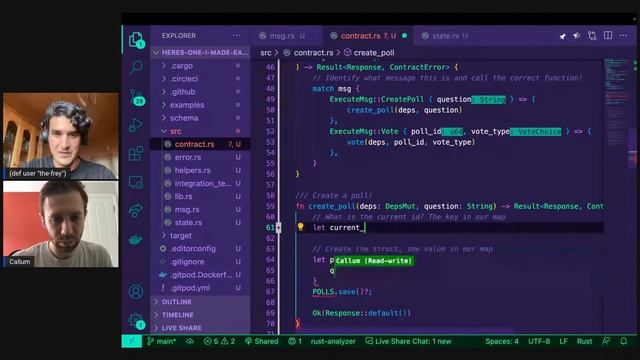
Task: Open helpers.rs in the file tree
Action: 200,170
